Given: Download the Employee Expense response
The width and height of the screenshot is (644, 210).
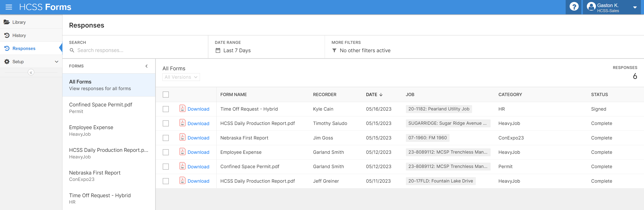Looking at the screenshot, I should click(x=198, y=152).
